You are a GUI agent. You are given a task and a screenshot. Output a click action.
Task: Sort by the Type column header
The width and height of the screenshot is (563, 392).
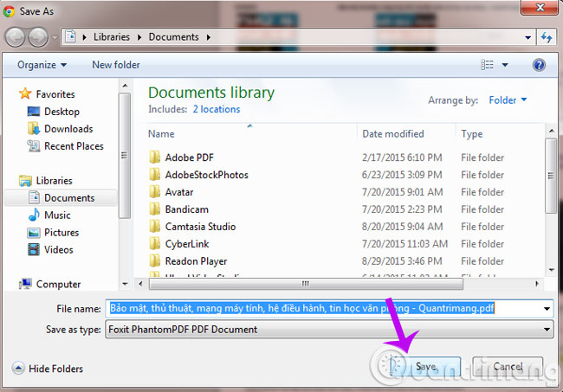coord(472,134)
